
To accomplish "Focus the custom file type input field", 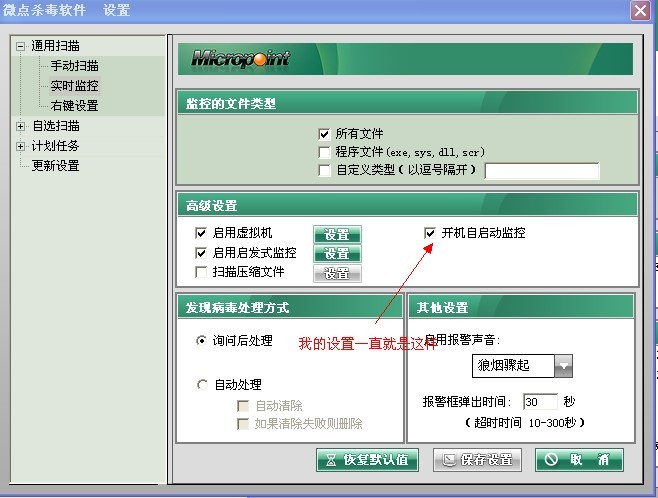I will coord(542,171).
